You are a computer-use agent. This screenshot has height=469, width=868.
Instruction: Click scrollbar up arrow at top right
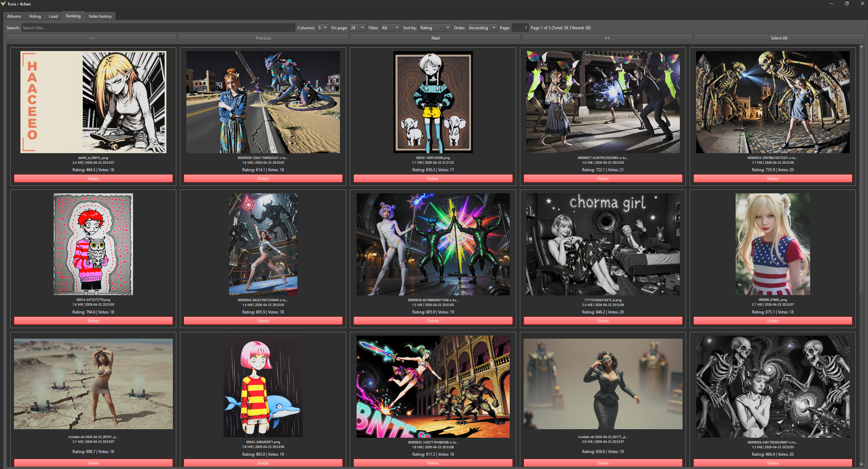862,46
